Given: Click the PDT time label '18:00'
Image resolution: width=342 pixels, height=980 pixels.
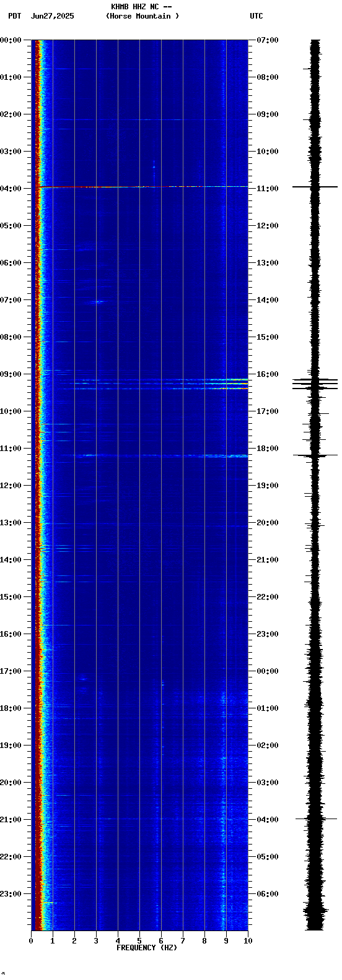Looking at the screenshot, I should click(11, 708).
